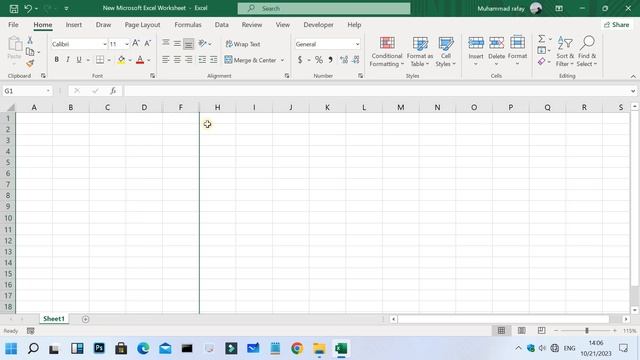Screen dimensions: 640x360
Task: Switch to the Developer tab
Action: tap(318, 25)
